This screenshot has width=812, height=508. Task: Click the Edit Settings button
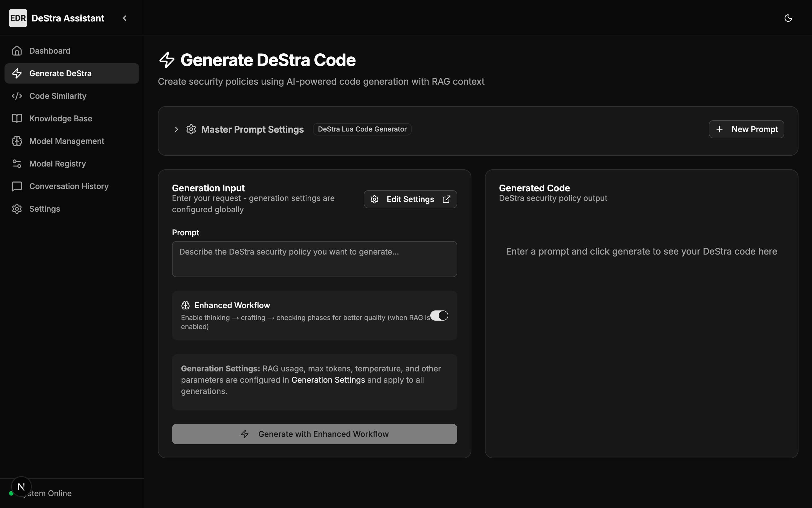pyautogui.click(x=410, y=199)
